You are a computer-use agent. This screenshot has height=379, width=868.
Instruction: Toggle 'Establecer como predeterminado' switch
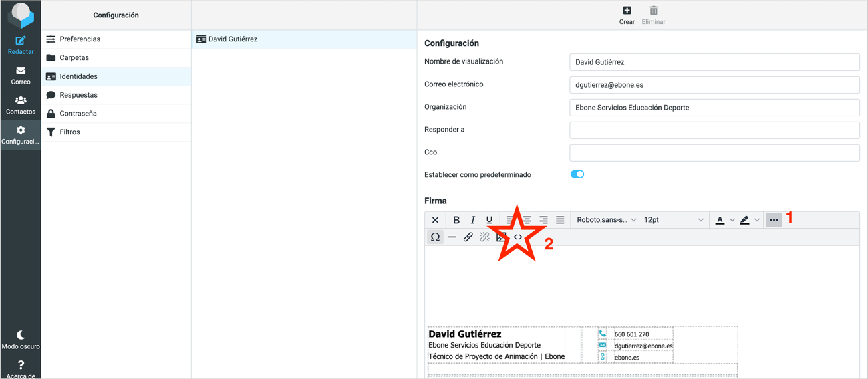[x=577, y=174]
